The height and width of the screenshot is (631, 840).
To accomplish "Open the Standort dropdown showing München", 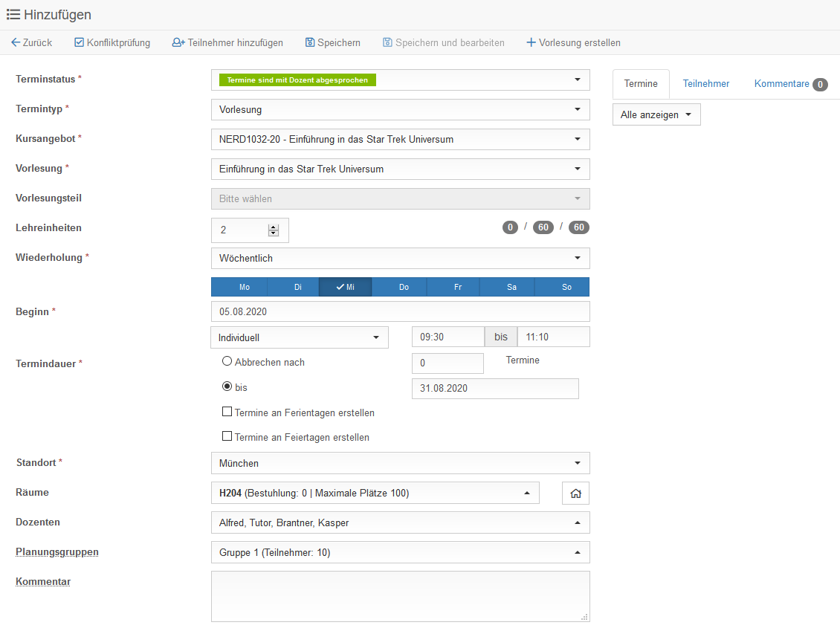I will [x=400, y=463].
